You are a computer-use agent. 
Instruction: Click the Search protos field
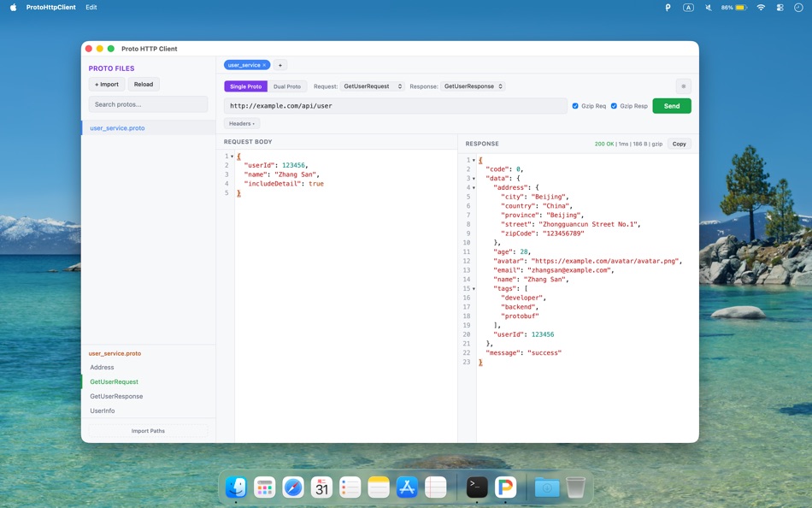(x=148, y=104)
